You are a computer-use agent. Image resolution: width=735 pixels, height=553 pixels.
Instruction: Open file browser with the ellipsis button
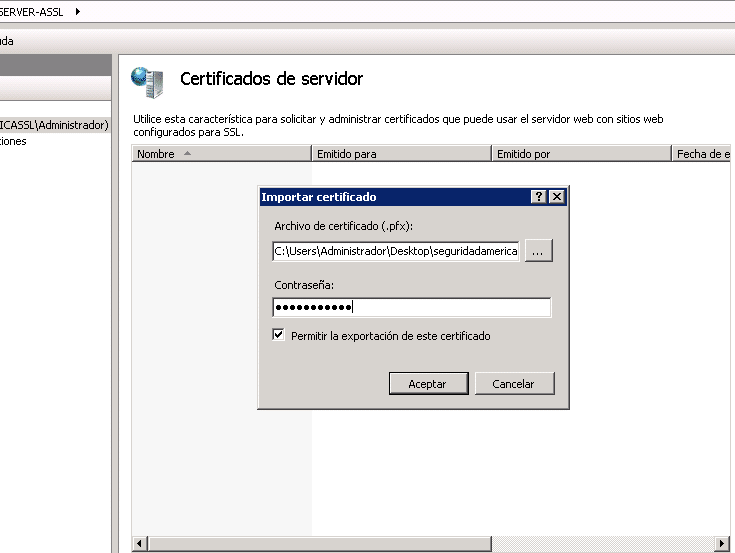[538, 252]
